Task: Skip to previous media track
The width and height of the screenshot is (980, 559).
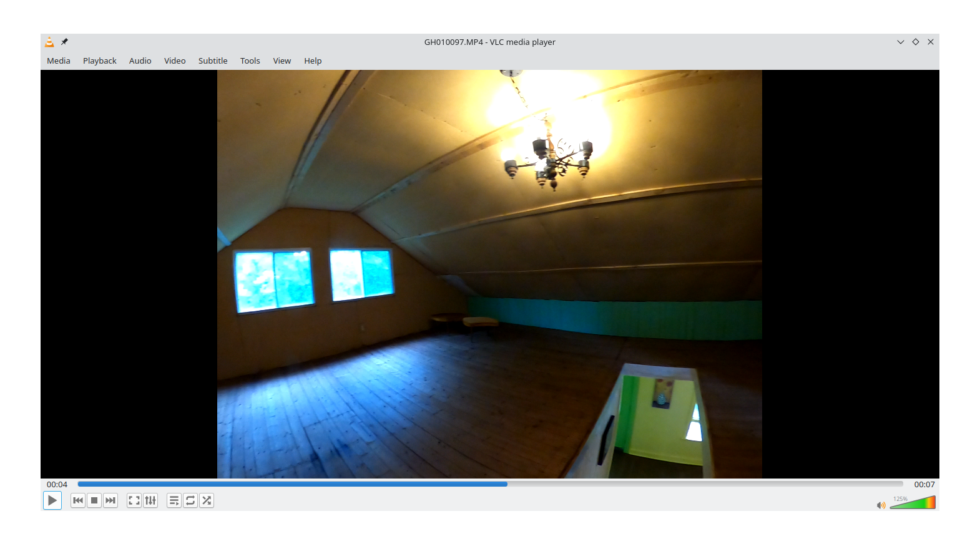Action: click(78, 500)
